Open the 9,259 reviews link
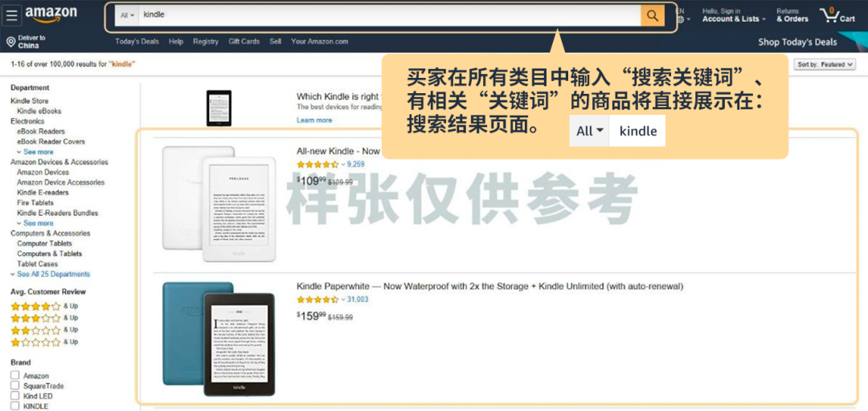This screenshot has width=868, height=411. [355, 165]
